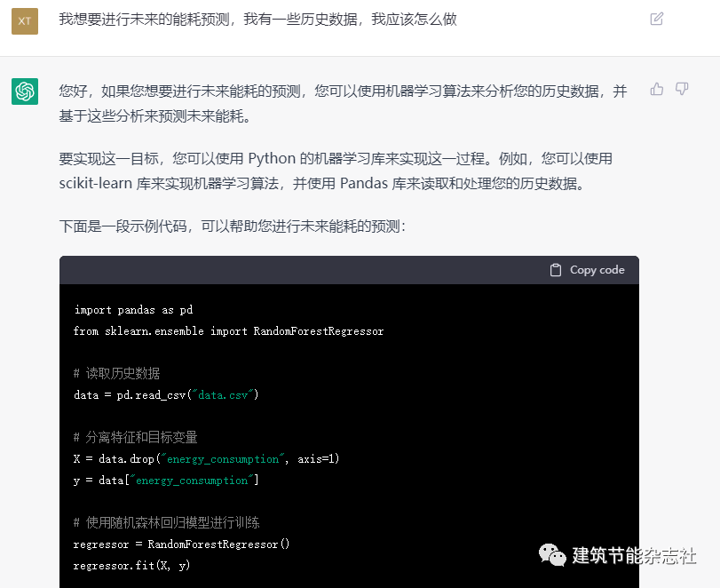Click the comment # 使用随机森林回归模型进行训练
This screenshot has width=720, height=588.
pyautogui.click(x=167, y=523)
